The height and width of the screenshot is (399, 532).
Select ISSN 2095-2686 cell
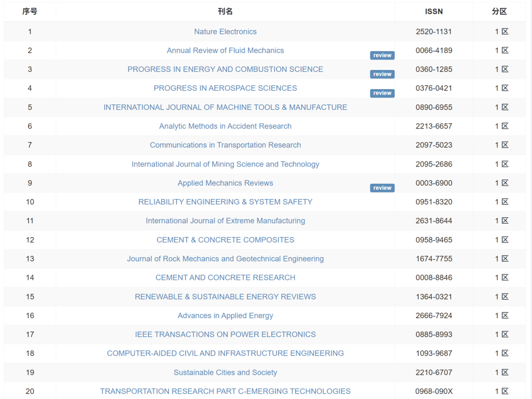pyautogui.click(x=434, y=164)
